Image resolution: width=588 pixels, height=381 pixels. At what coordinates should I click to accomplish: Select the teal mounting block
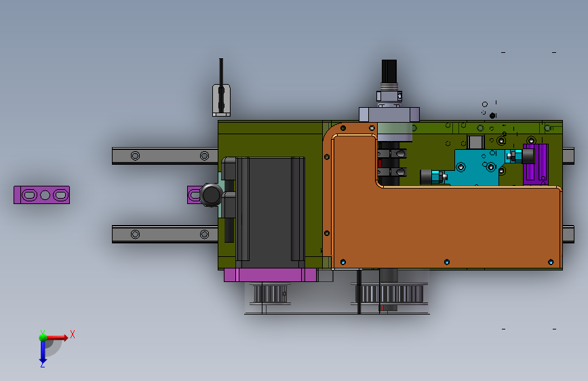476,167
